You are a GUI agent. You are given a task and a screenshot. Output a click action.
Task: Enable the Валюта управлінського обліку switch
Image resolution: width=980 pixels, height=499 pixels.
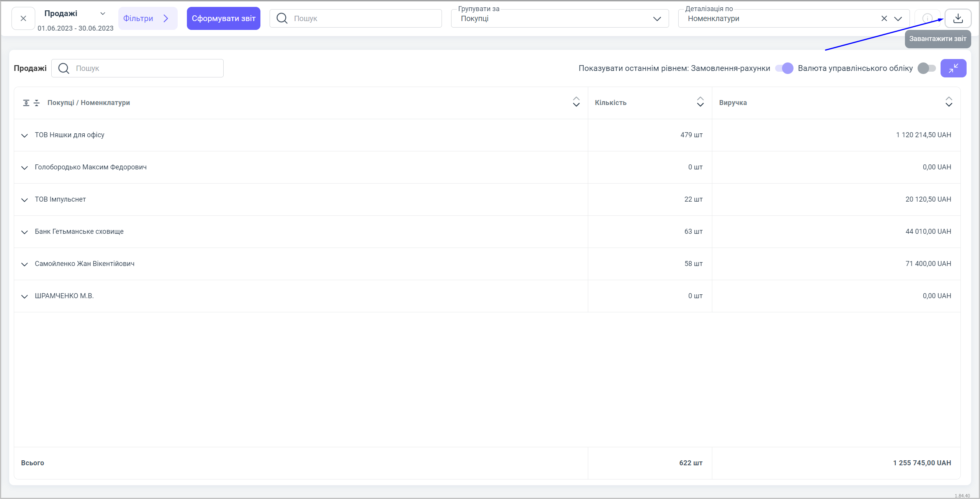click(x=926, y=68)
